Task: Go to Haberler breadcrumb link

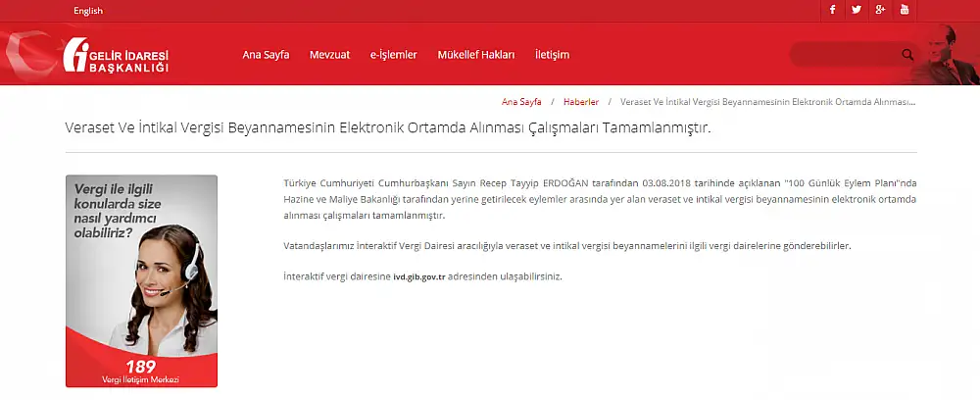Action: (x=580, y=102)
